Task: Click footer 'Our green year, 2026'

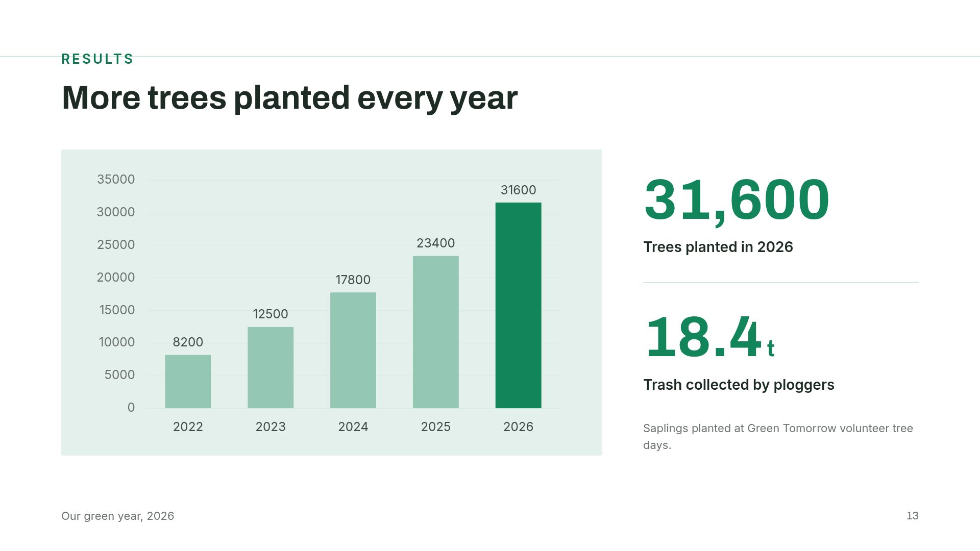Action: coord(117,516)
